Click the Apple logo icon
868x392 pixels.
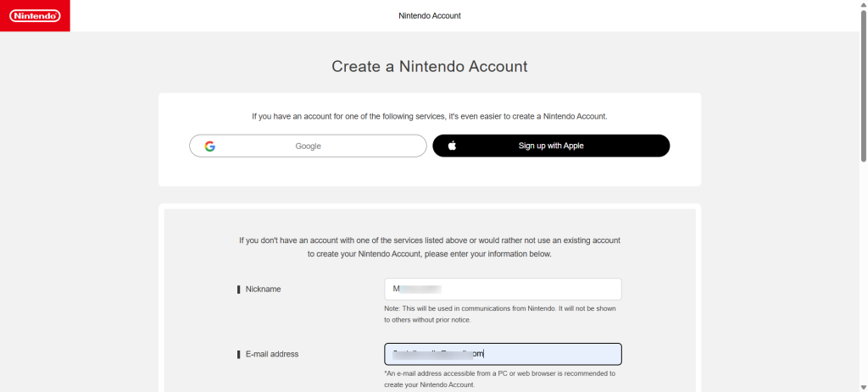(x=452, y=146)
